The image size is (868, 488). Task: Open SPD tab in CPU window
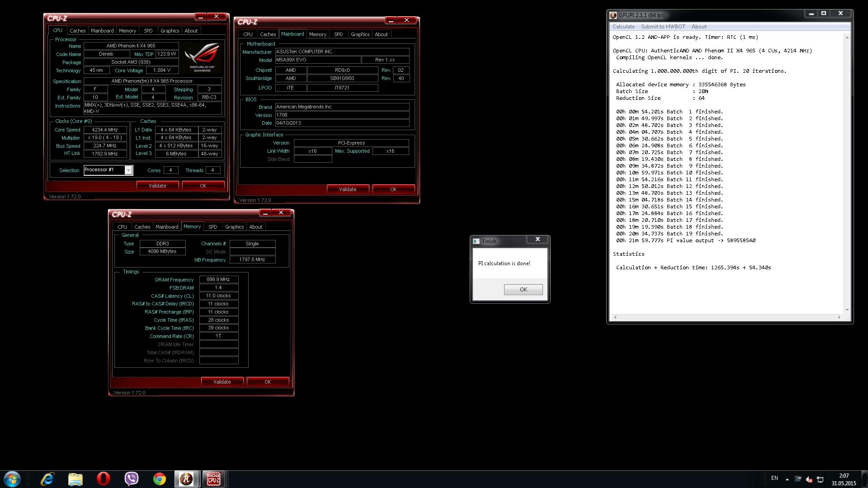(x=148, y=31)
